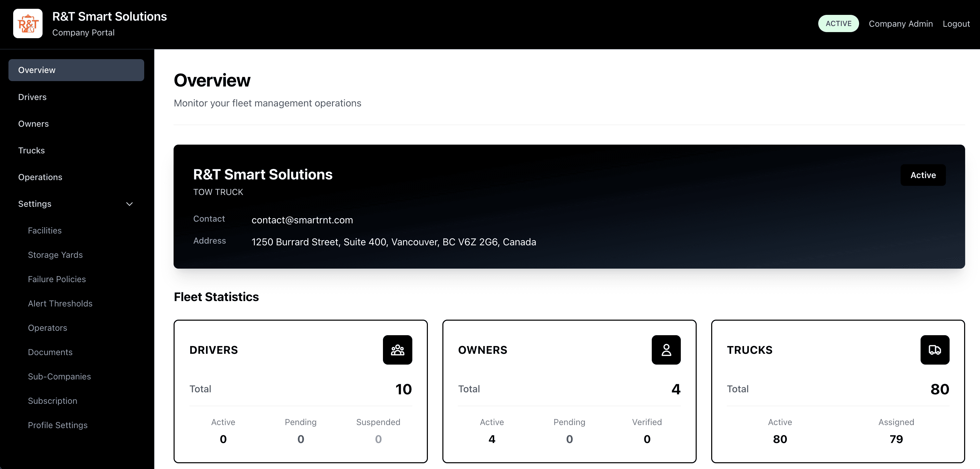This screenshot has height=469, width=980.
Task: Click the Drivers card group icon
Action: coord(397,349)
